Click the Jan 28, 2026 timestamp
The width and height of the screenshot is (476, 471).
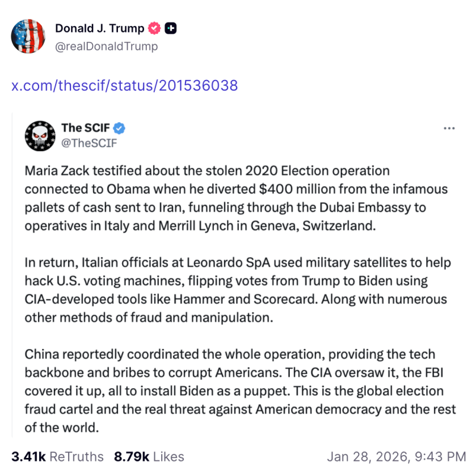coord(395,457)
